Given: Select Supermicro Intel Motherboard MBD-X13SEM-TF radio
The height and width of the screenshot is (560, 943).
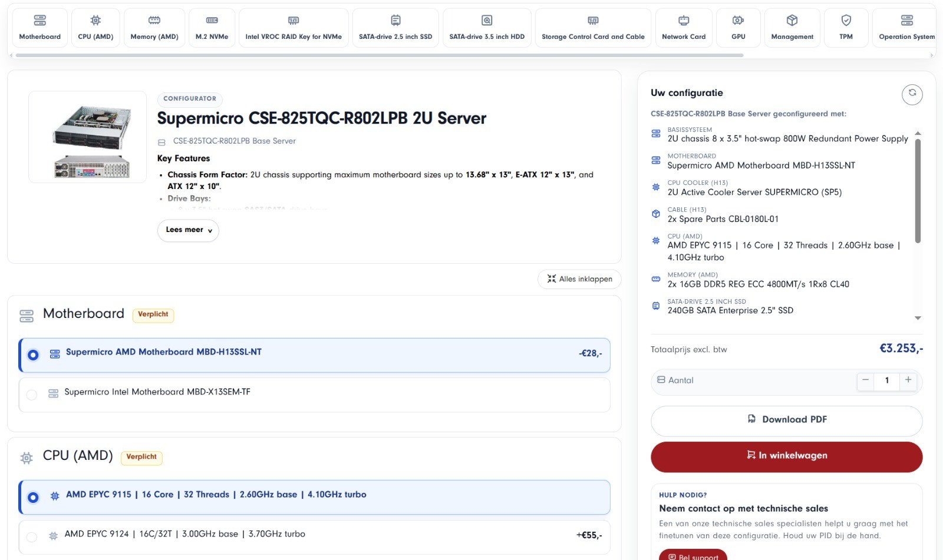Looking at the screenshot, I should 32,395.
